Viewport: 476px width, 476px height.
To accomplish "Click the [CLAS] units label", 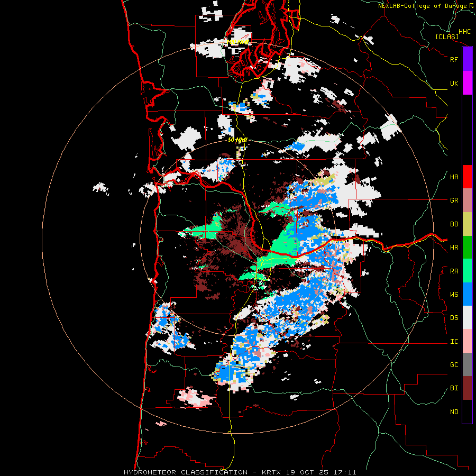I will [x=447, y=37].
